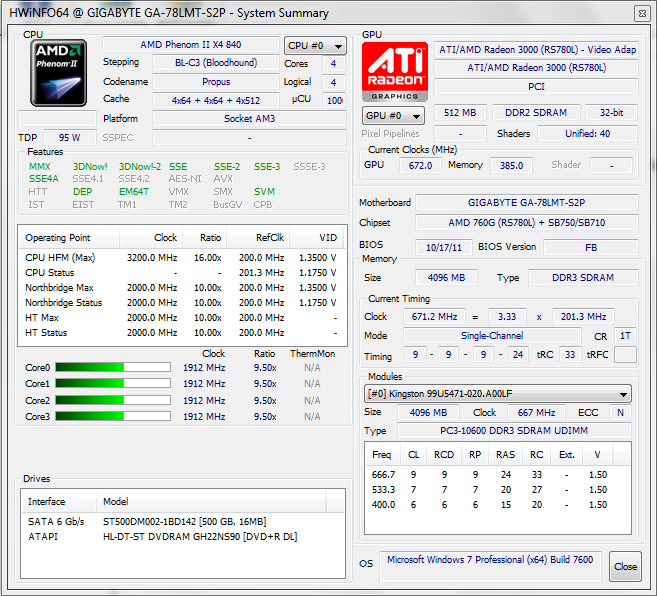
Task: Select the ST500DM002 SATA drive entry
Action: tap(185, 522)
